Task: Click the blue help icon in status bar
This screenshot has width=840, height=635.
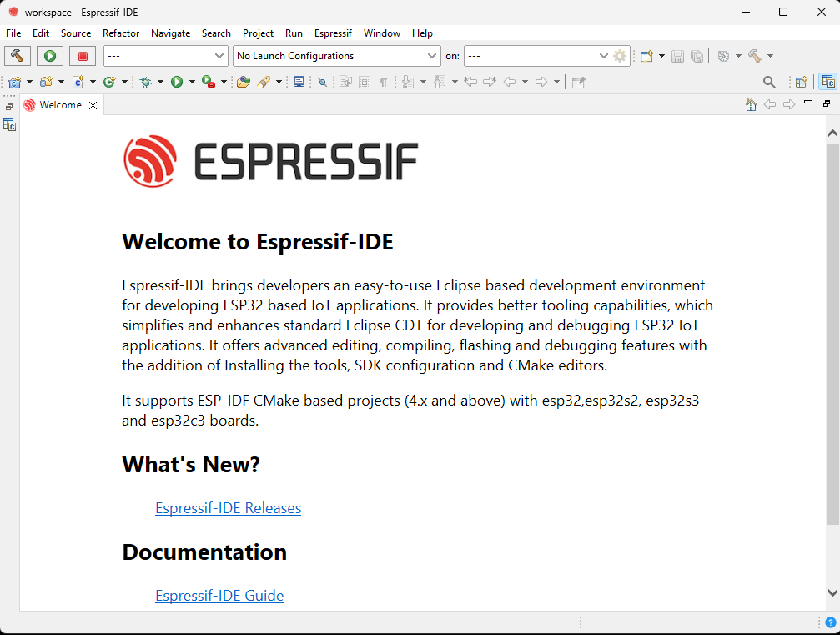Action: point(830,622)
